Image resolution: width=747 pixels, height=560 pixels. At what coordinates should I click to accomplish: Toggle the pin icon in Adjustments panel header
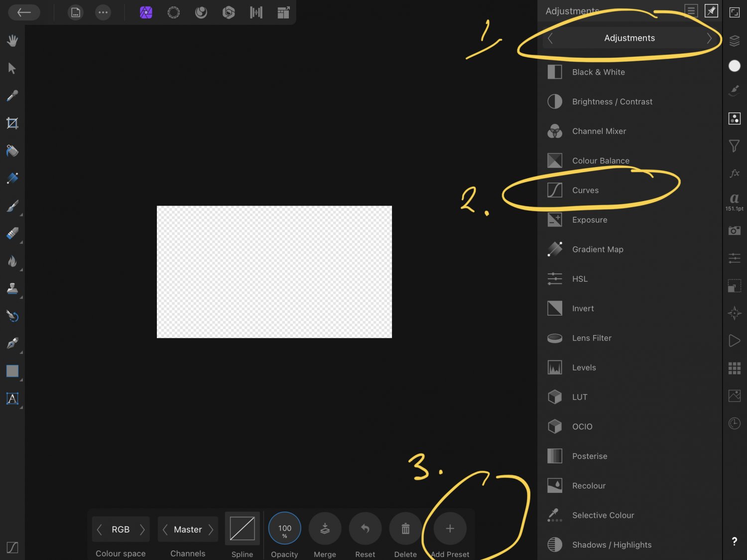[711, 11]
